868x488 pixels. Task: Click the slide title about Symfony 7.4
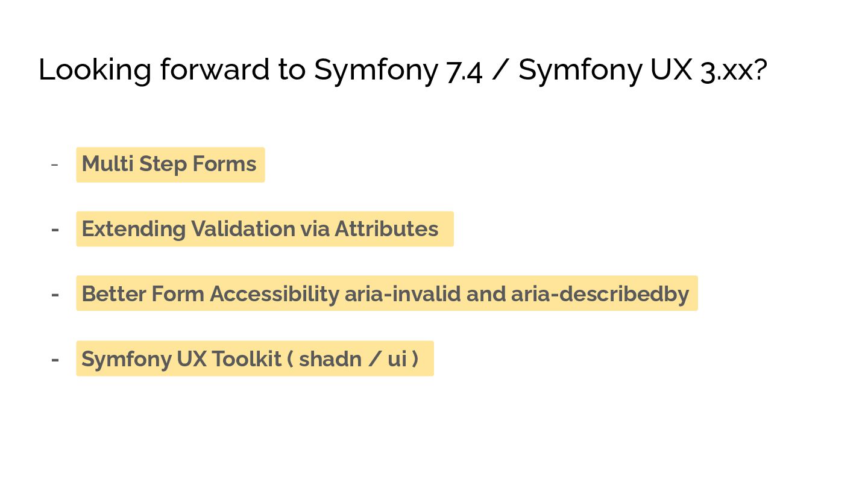tap(402, 70)
